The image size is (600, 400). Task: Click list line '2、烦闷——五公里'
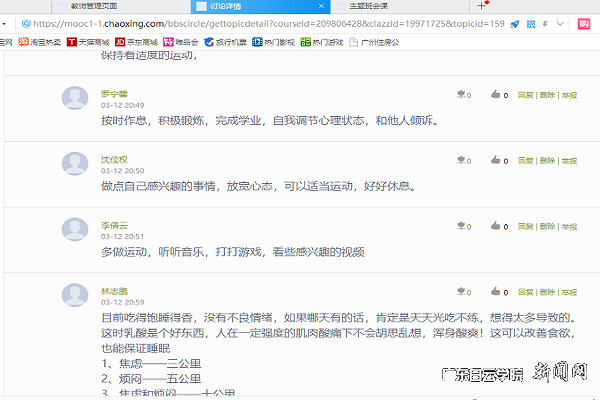point(151,379)
